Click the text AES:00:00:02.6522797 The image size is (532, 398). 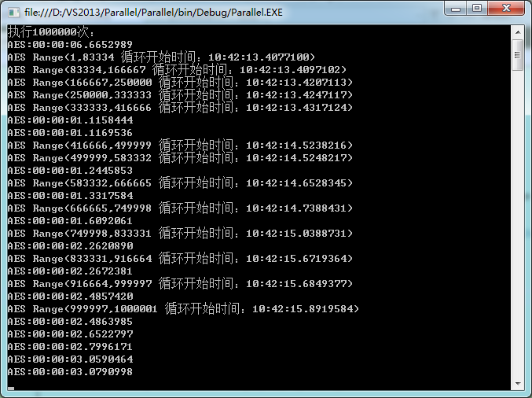tap(70, 334)
